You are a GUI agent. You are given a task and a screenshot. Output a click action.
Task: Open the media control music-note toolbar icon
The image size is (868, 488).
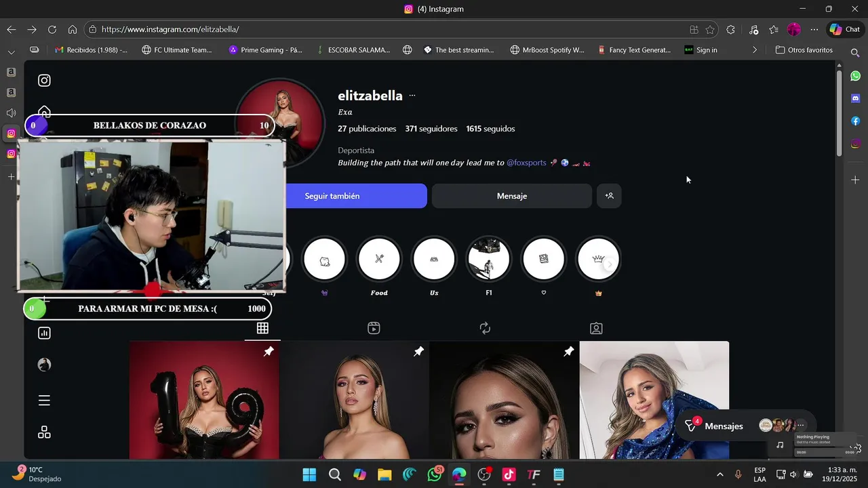click(x=753, y=29)
